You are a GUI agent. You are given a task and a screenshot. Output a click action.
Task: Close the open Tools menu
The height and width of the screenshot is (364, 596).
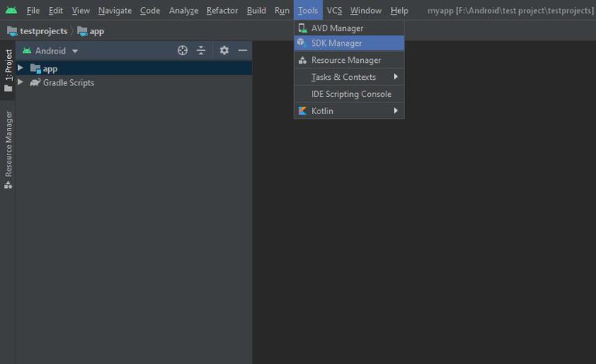pyautogui.click(x=308, y=10)
